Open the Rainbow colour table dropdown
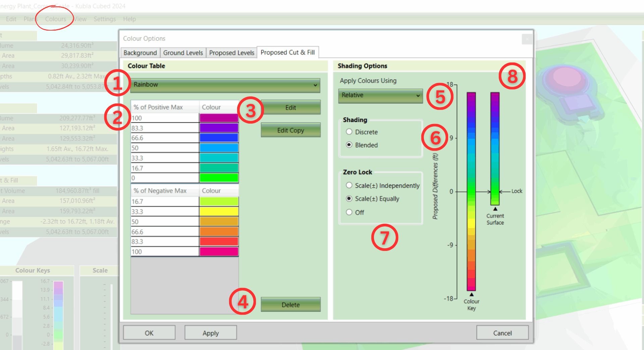This screenshot has width=644, height=350. [225, 85]
